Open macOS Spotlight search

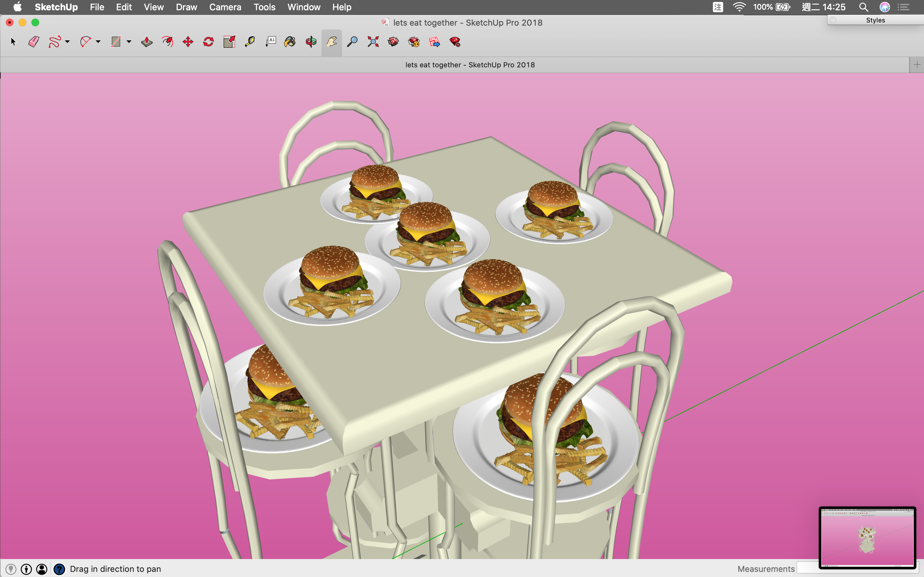coord(863,7)
